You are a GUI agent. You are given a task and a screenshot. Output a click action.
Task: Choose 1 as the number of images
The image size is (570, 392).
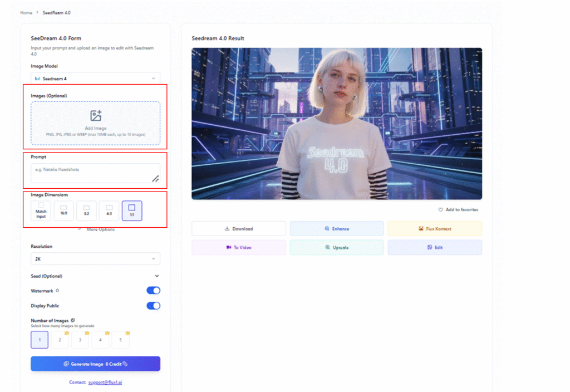[40, 340]
